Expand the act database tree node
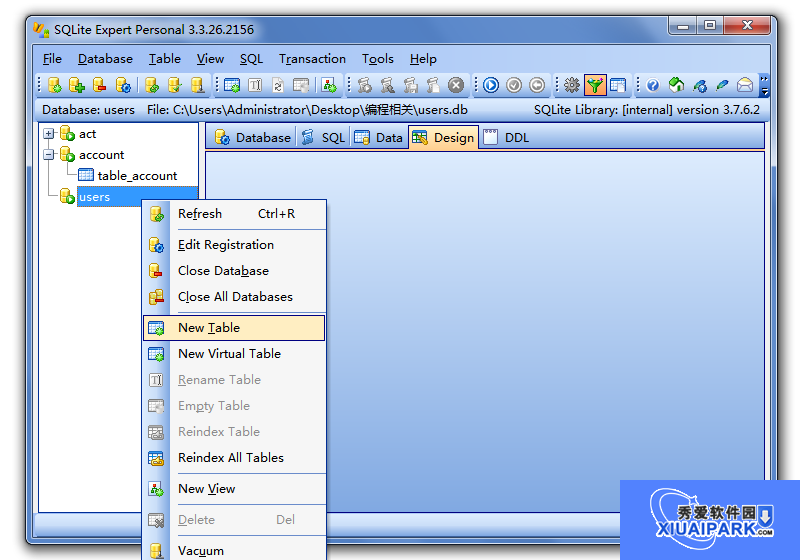The width and height of the screenshot is (800, 560). [48, 134]
